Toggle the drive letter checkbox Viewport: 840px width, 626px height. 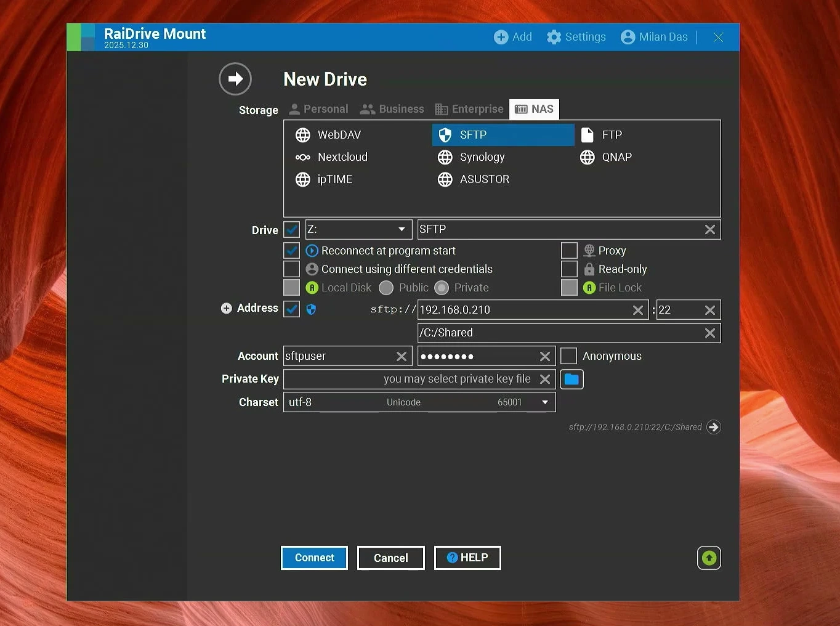pos(292,230)
